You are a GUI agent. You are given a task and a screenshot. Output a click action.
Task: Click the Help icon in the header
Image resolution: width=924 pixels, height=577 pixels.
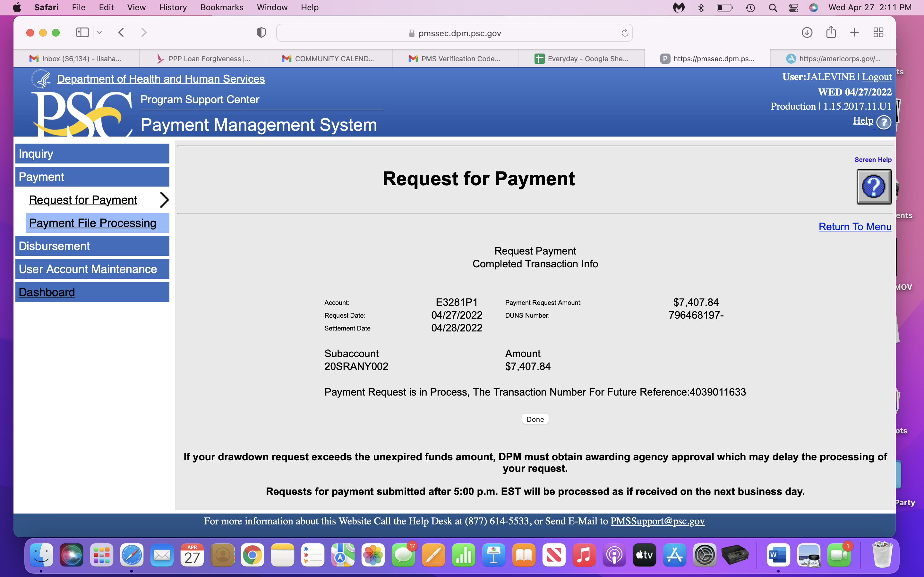[x=883, y=122]
